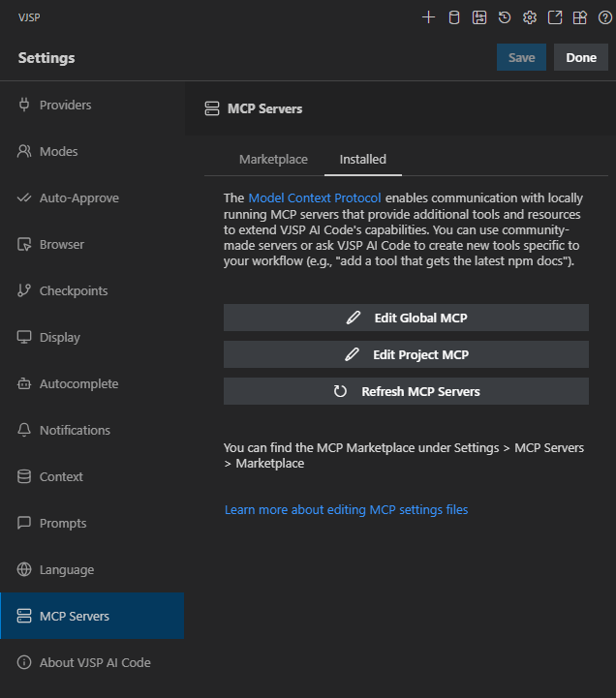Screen dimensions: 616x698
Task: Click the help question mark icon
Action: (604, 17)
